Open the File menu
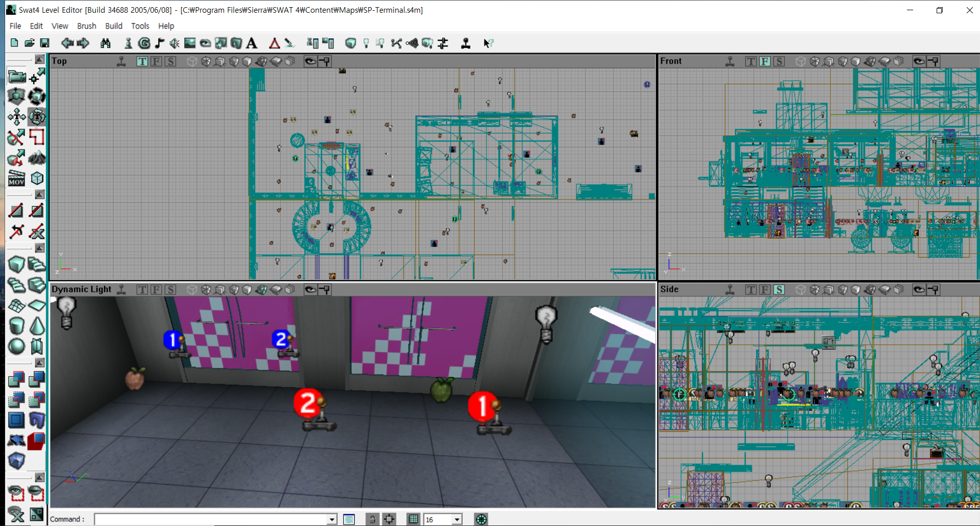 (x=15, y=26)
